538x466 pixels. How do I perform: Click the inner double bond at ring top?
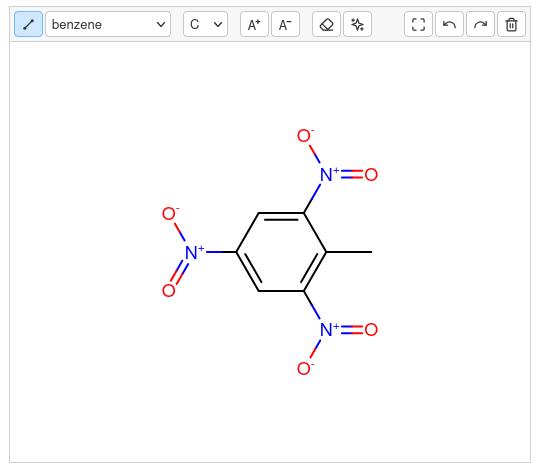(x=281, y=220)
